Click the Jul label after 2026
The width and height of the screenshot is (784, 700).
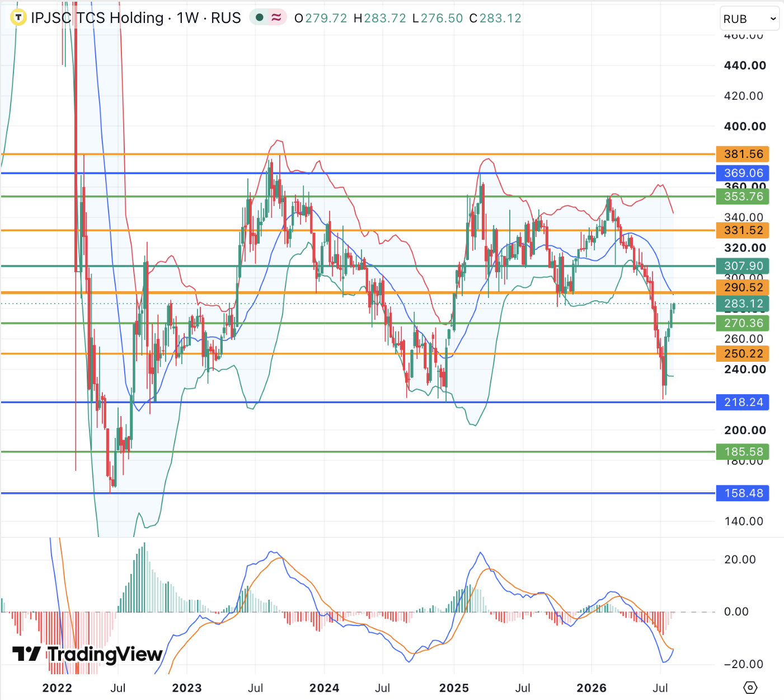click(660, 688)
